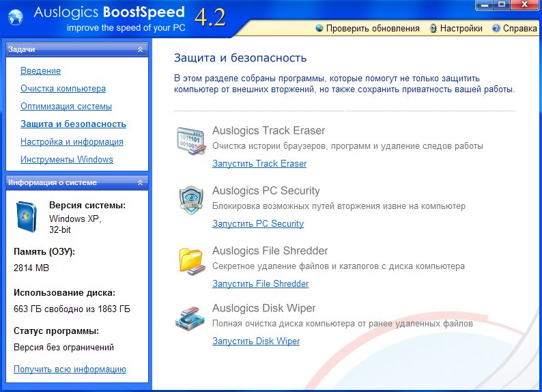The height and width of the screenshot is (392, 542).
Task: Open Очистка компьютера section
Action: [x=63, y=89]
